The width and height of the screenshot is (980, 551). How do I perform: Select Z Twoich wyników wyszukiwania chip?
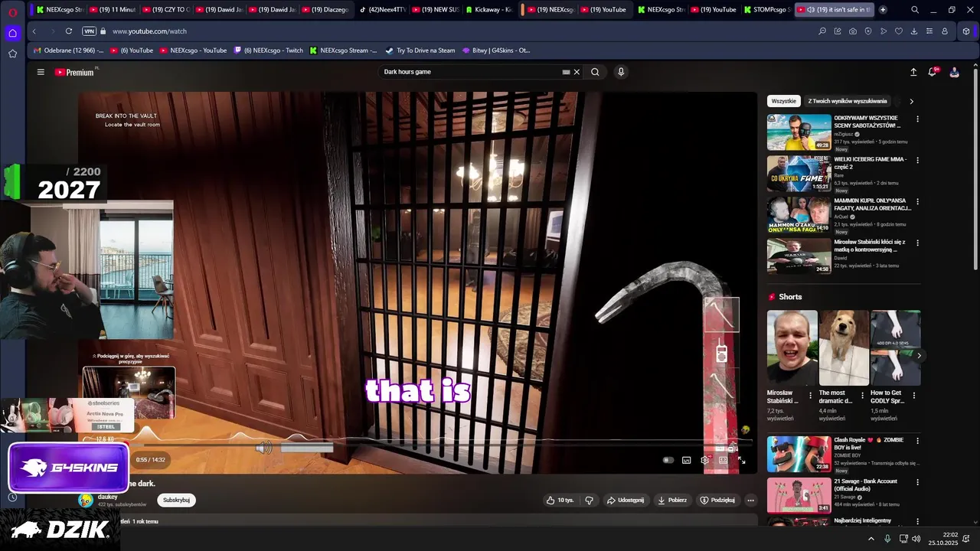click(x=848, y=101)
